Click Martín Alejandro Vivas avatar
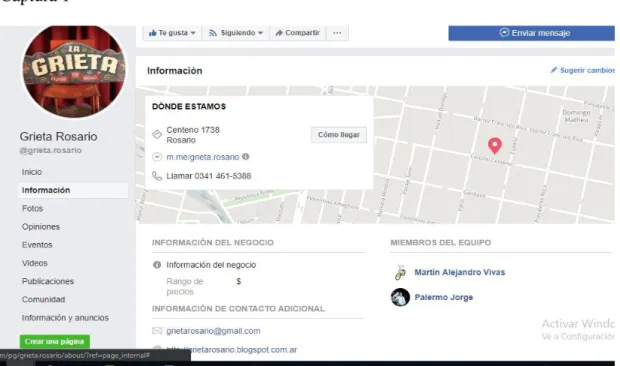Viewport: 620px width, 366px height. click(400, 272)
